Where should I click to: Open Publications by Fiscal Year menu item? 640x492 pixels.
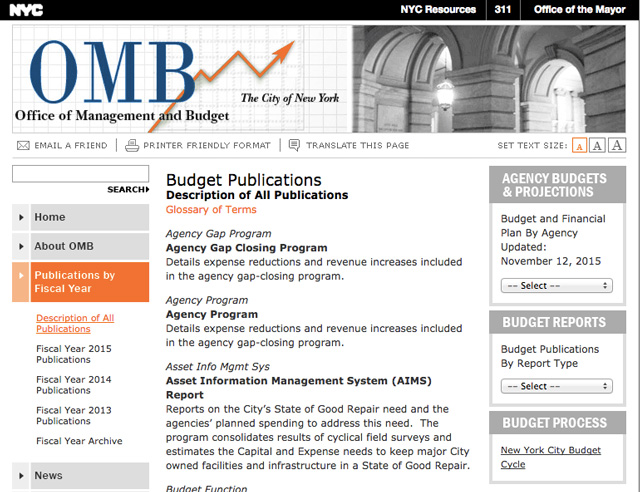coord(80,282)
